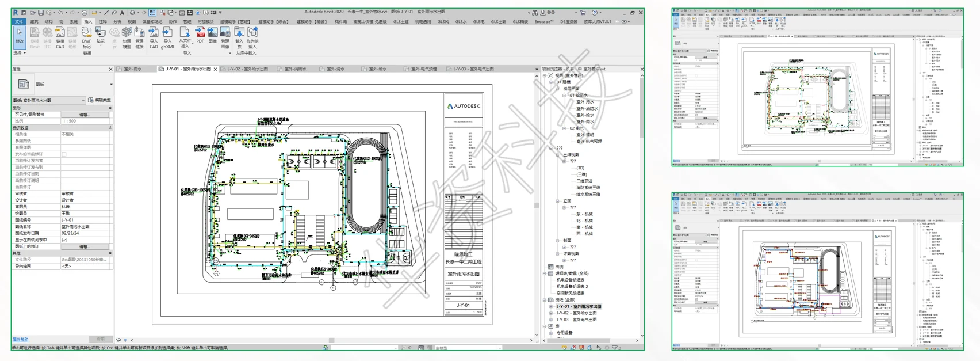Open the 属性帮助 link
980x361 pixels.
point(20,340)
